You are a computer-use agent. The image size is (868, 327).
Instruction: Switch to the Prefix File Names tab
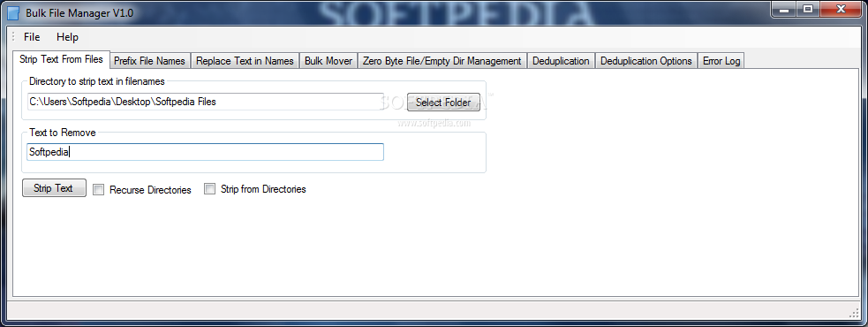(x=150, y=61)
